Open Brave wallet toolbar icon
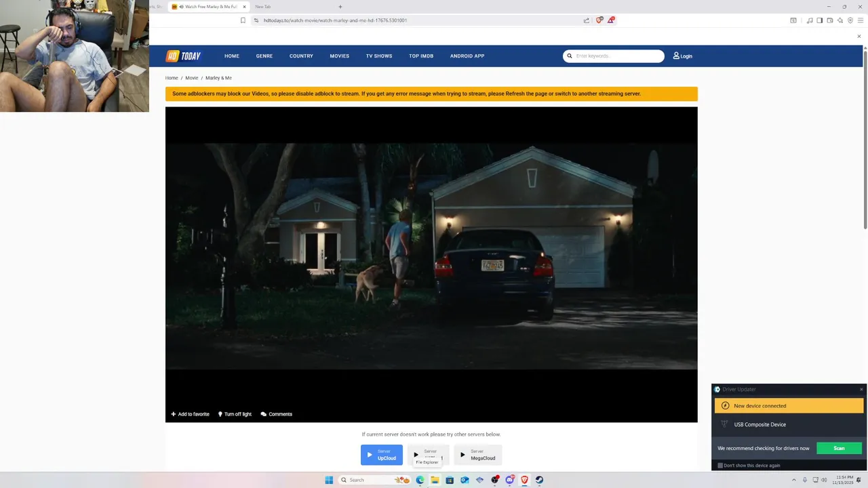The image size is (868, 488). tap(830, 20)
